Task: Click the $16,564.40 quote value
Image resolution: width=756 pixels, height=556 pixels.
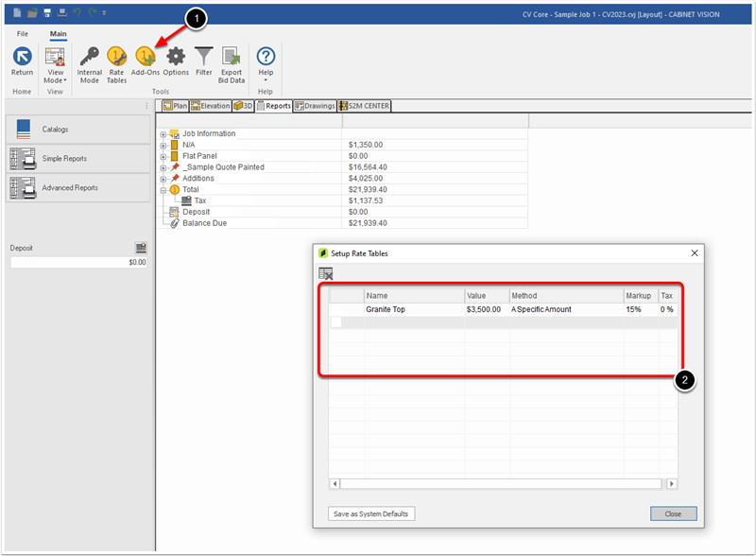Action: point(368,167)
